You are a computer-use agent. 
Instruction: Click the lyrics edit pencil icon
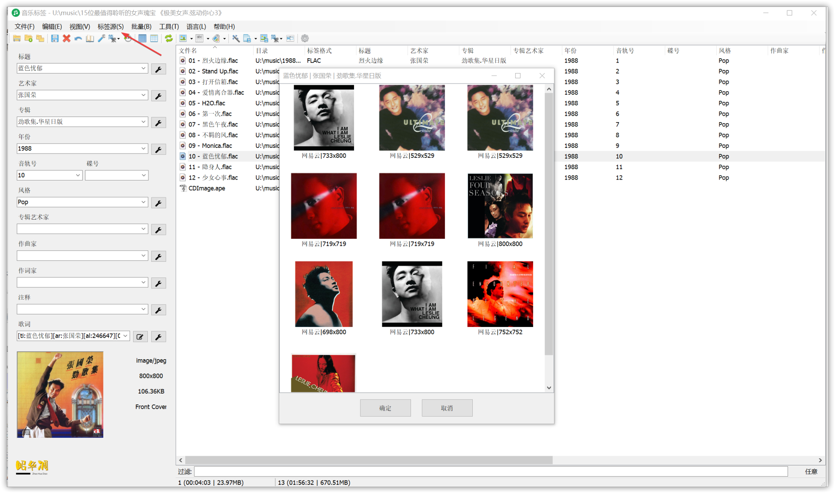pyautogui.click(x=140, y=337)
